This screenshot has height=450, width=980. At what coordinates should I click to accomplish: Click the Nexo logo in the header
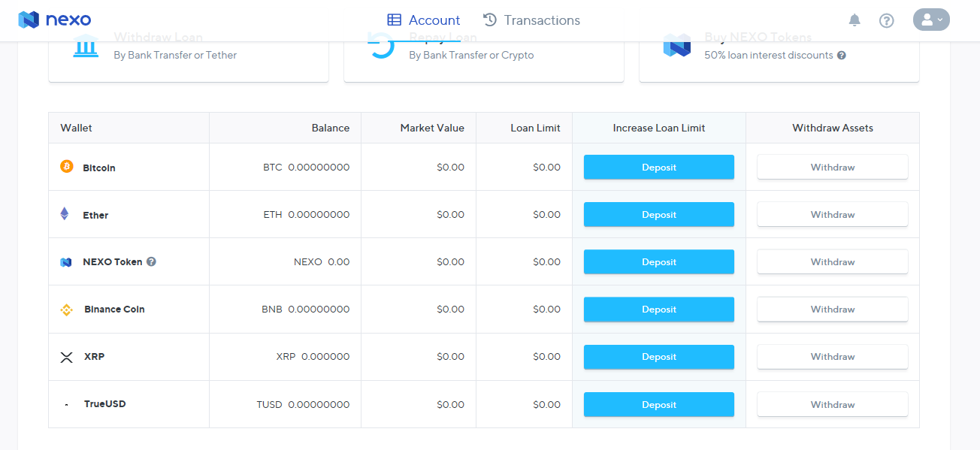[53, 20]
